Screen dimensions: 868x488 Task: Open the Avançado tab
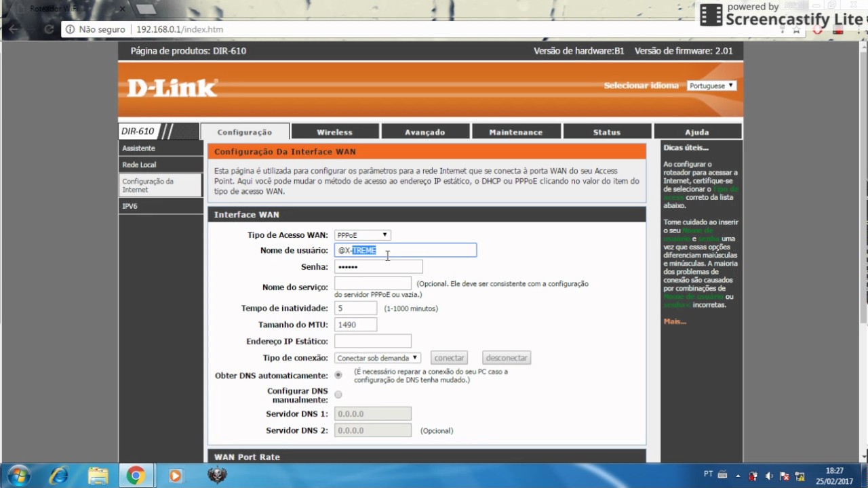[425, 132]
